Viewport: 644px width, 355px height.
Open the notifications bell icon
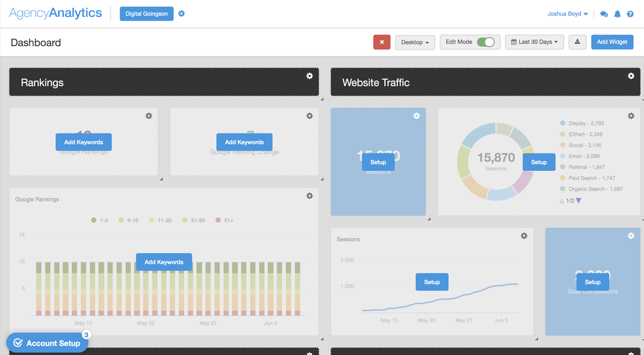[x=618, y=14]
